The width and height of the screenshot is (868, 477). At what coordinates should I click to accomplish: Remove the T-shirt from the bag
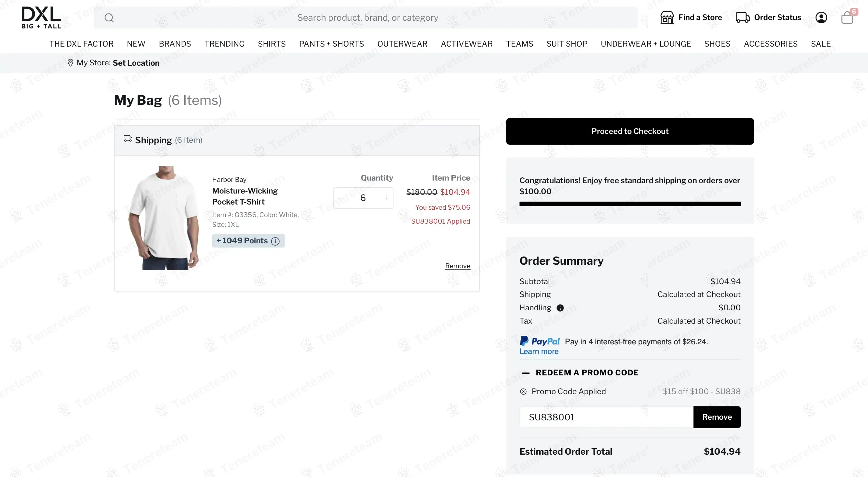pos(458,266)
